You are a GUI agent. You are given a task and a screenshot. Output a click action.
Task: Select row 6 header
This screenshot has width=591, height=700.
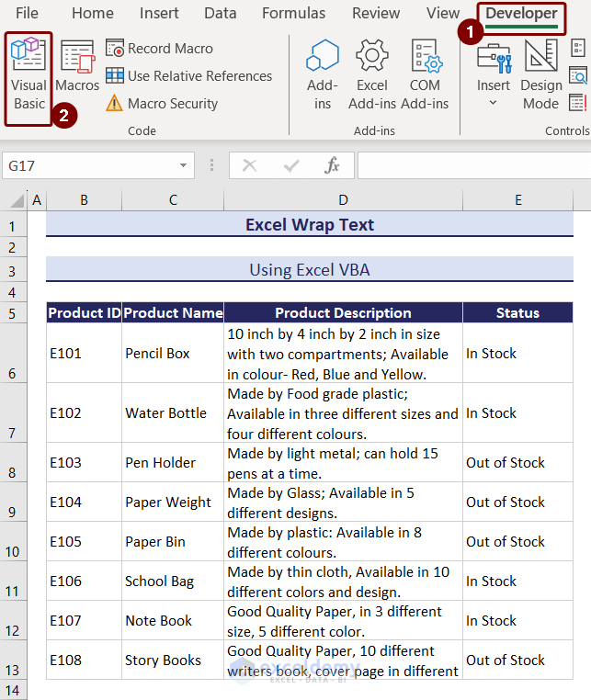[13, 353]
